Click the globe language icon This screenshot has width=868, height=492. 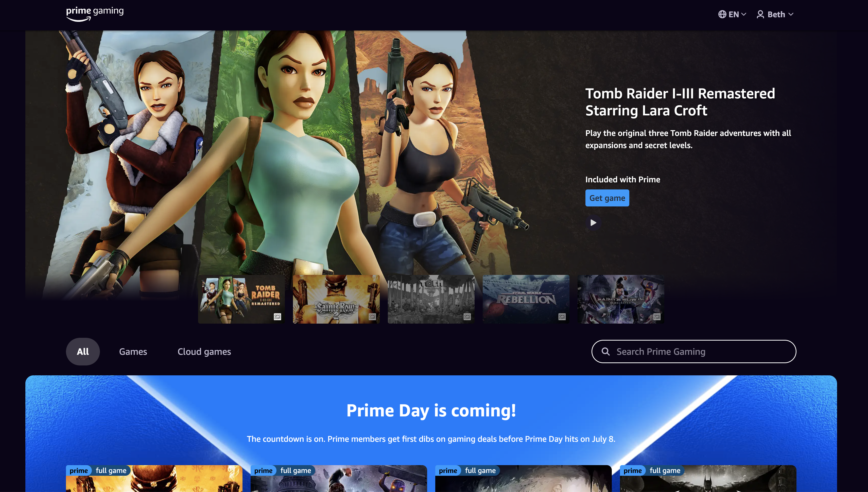click(x=722, y=14)
